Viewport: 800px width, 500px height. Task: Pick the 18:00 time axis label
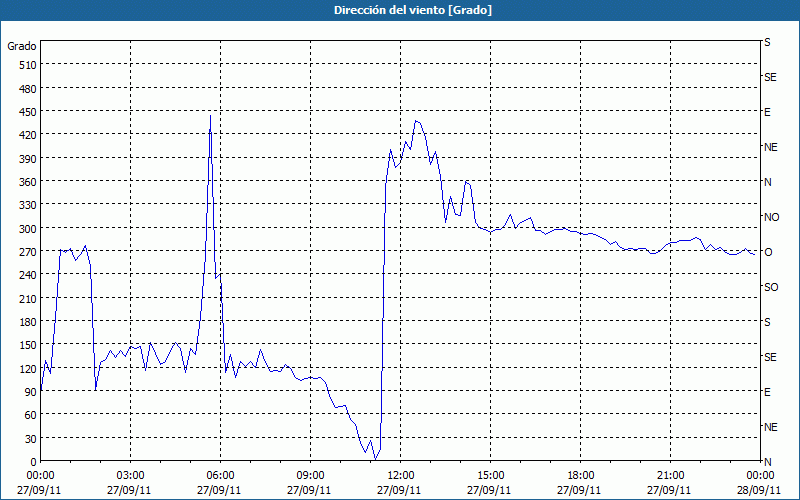click(581, 476)
